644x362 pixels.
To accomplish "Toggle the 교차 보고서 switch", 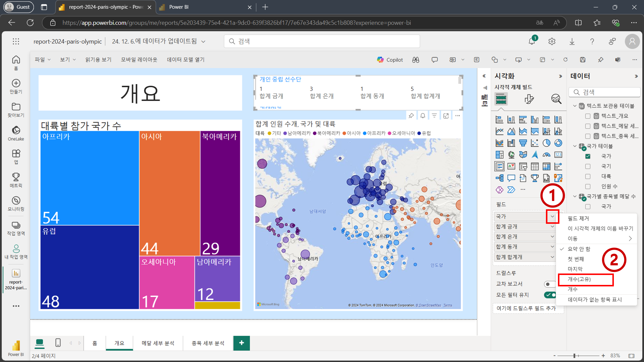I will pyautogui.click(x=550, y=284).
